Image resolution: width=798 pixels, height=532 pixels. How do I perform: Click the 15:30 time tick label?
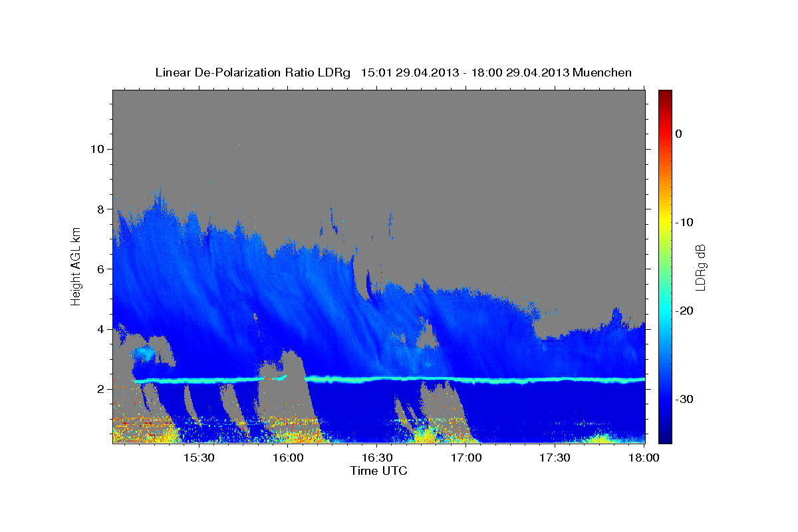pos(198,458)
